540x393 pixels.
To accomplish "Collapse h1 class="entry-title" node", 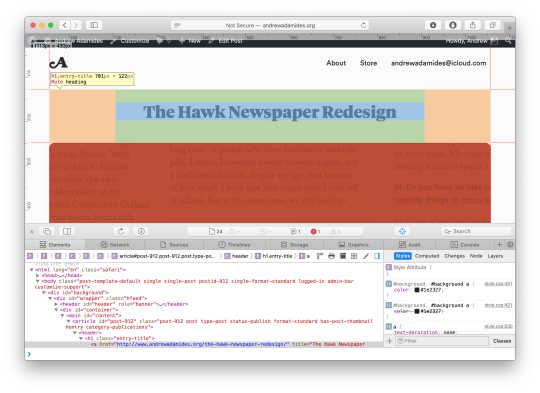I will click(81, 338).
